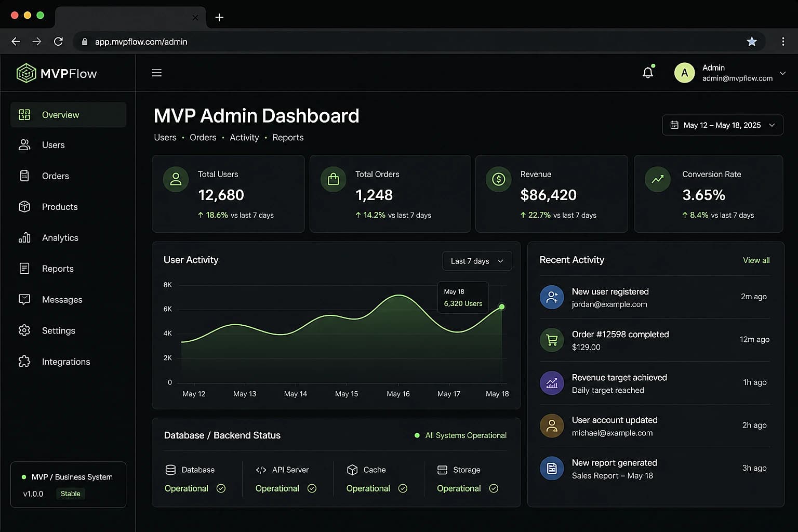Click the browser address bar URL
Viewport: 798px width, 532px height.
pos(141,42)
